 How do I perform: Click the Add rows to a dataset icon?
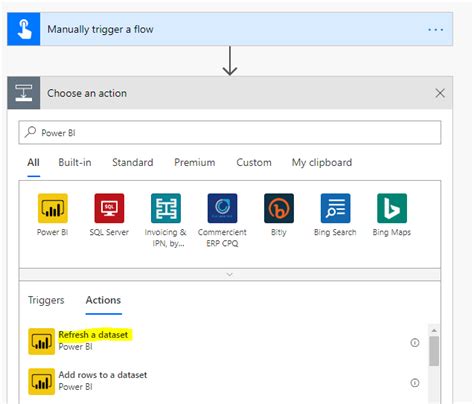(41, 382)
